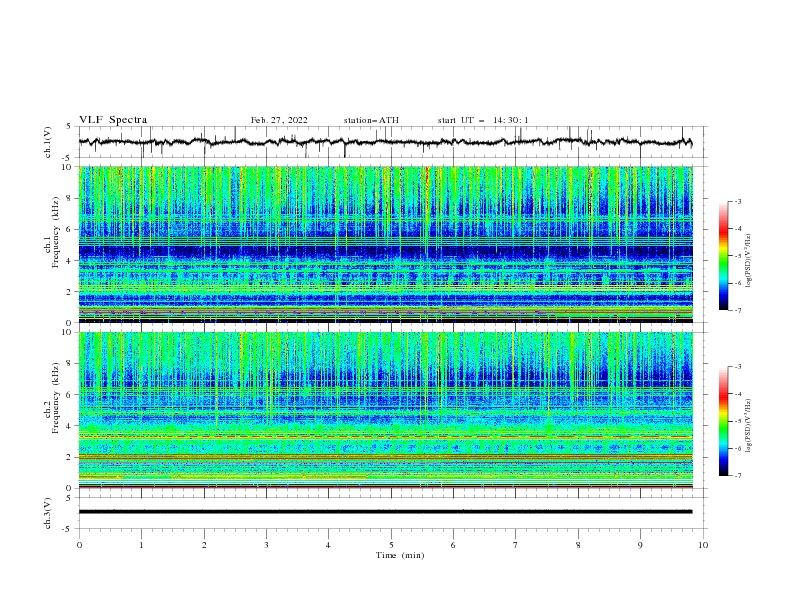Click the "Time (min)" axis label
Screen dimensions: 792x612
[400, 555]
